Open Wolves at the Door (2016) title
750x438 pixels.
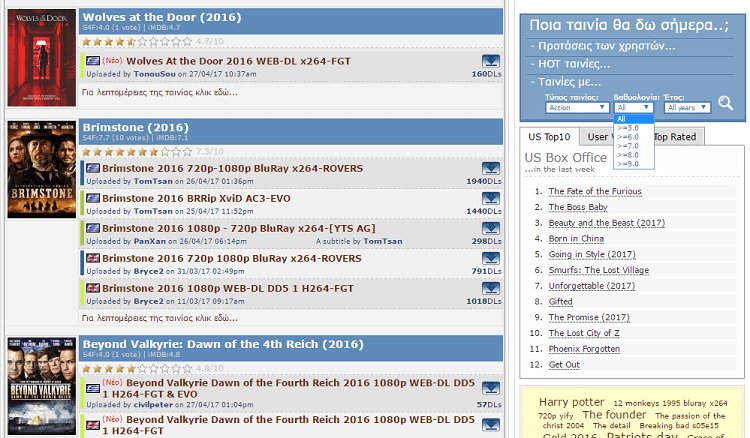coord(162,17)
